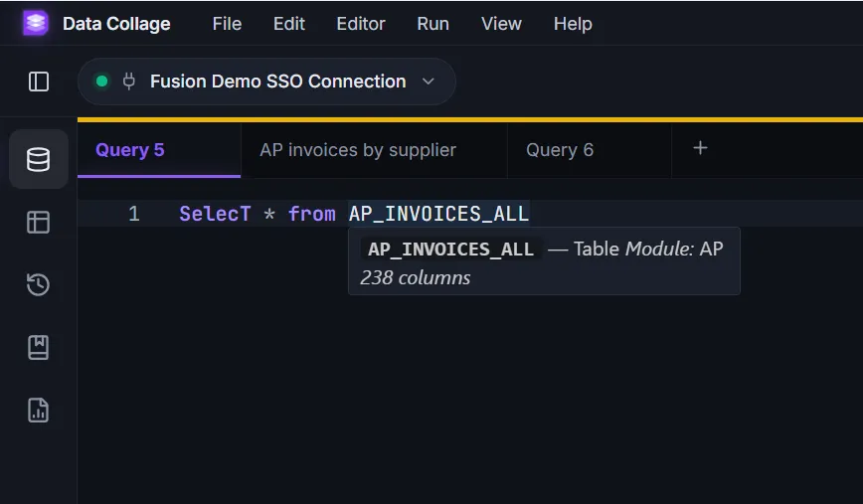Click AP_INVOICES_ALL name in the tooltip
Screen dimensions: 863x504
(450, 250)
